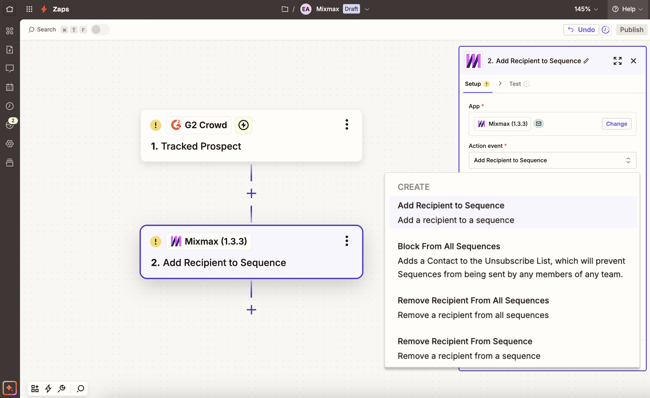Open the apps grid menu
Viewport: 650px width, 398px height.
click(x=29, y=9)
